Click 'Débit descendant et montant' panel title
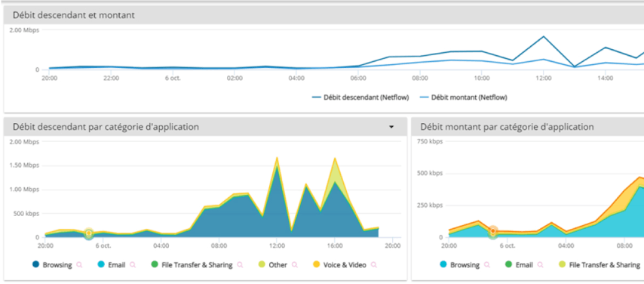The height and width of the screenshot is (284, 644). click(74, 16)
